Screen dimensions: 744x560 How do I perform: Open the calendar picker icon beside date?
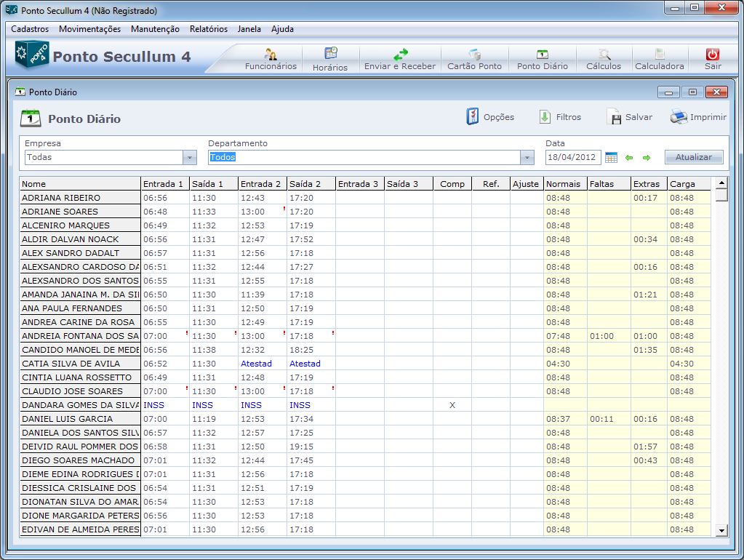[611, 158]
